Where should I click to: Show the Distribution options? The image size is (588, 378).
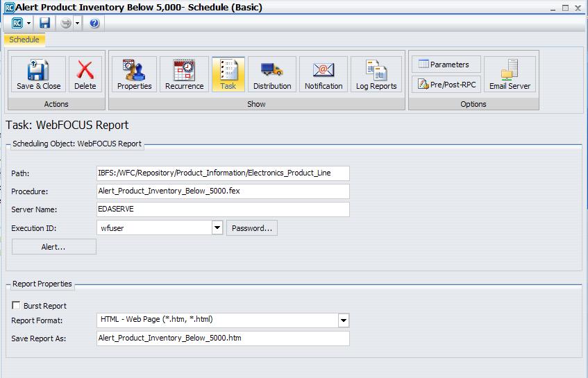coord(272,74)
